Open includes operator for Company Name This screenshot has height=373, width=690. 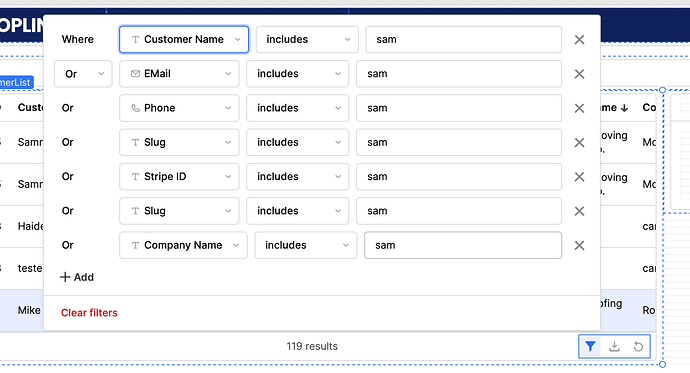pos(306,245)
